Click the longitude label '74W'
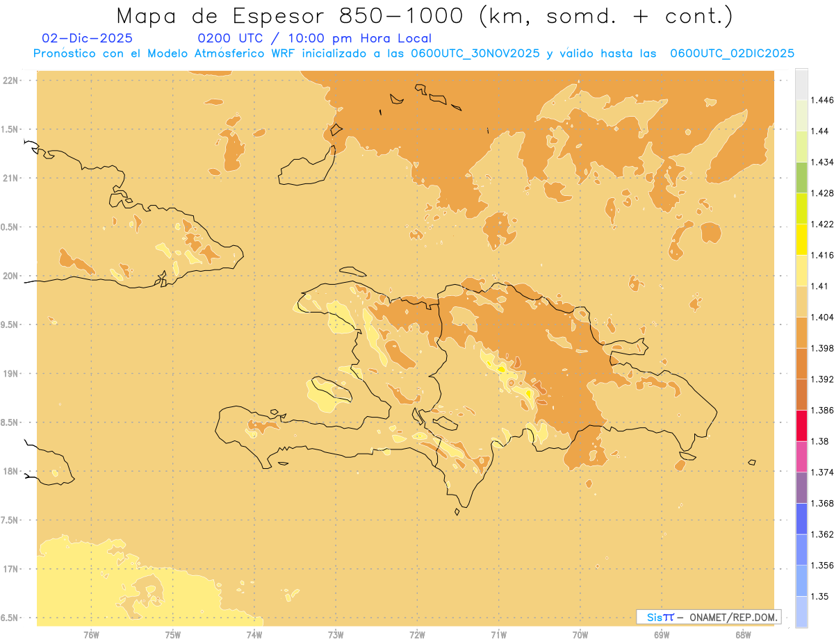This screenshot has height=644, width=834. pyautogui.click(x=254, y=634)
